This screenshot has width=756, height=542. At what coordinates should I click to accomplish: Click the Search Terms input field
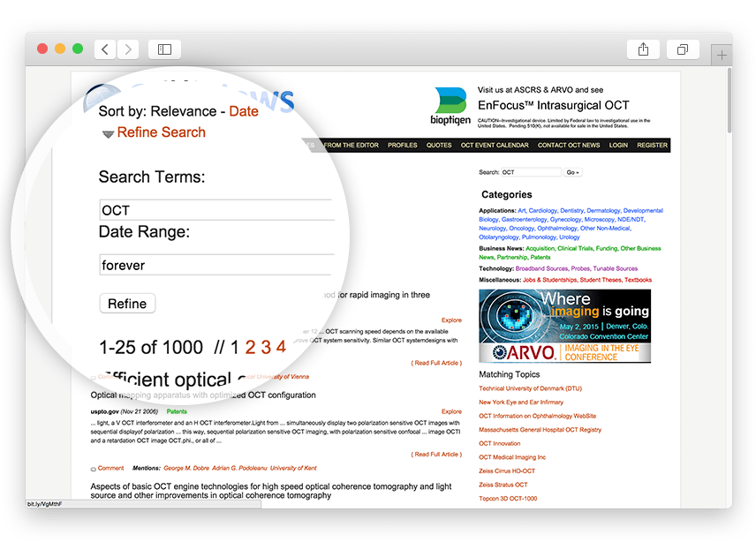point(216,210)
